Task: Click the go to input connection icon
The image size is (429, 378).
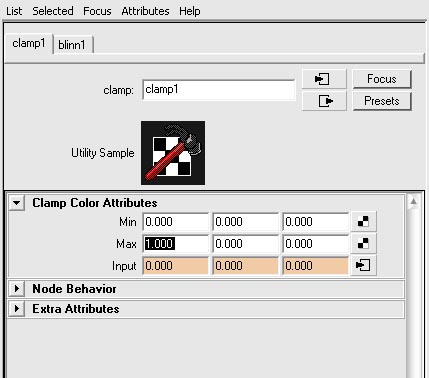Action: (324, 79)
